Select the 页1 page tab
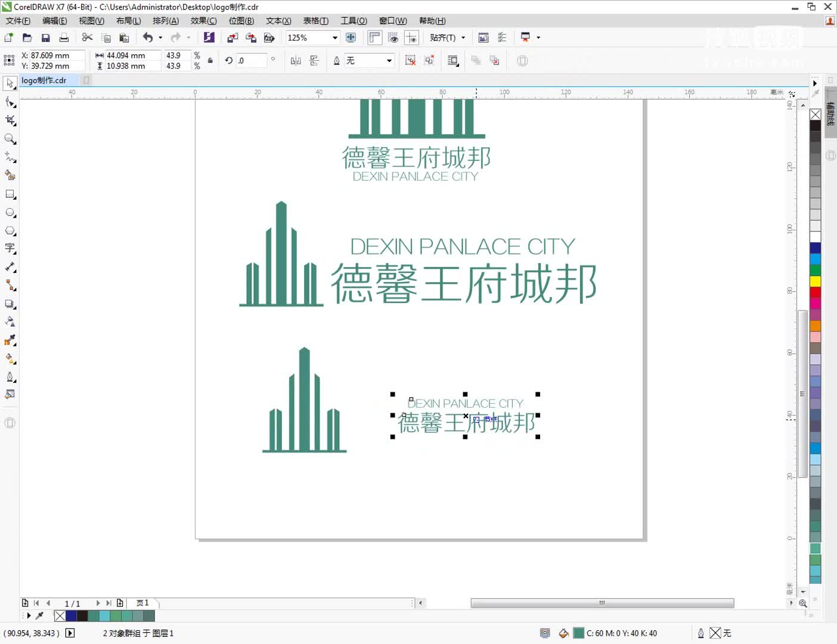Viewport: 837px width, 644px height. (x=143, y=603)
